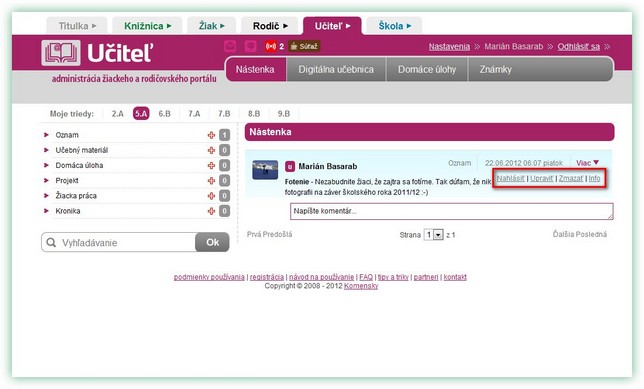Image resolution: width=644 pixels, height=389 pixels.
Task: Switch to the Žiak tab
Action: pos(212,26)
